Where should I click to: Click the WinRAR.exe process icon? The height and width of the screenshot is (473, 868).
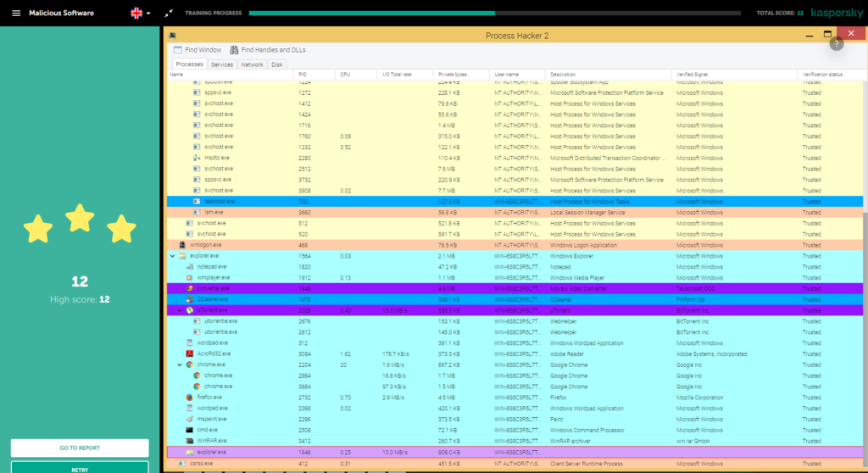tap(189, 441)
